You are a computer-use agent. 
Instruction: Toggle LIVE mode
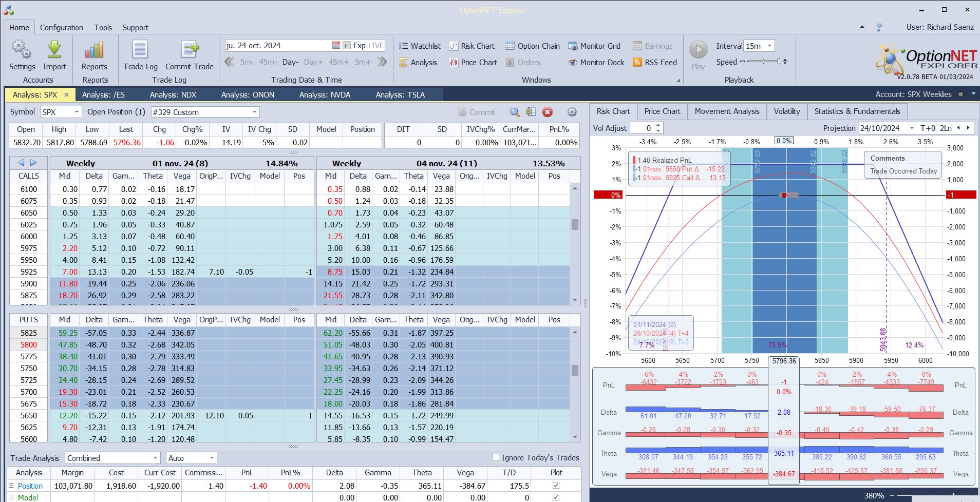pyautogui.click(x=376, y=45)
